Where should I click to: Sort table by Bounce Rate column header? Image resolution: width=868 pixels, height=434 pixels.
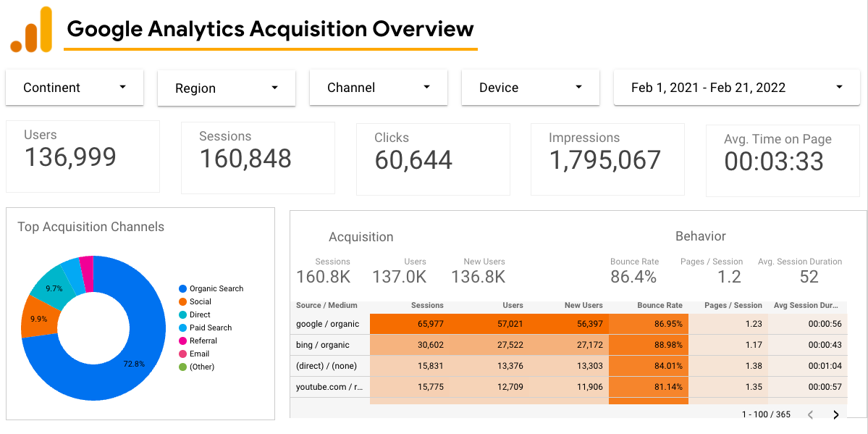pyautogui.click(x=660, y=306)
